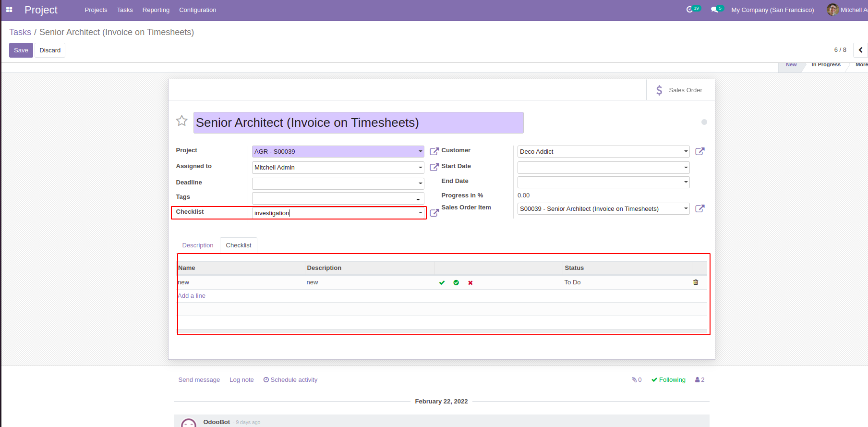
Task: Open the Projects menu
Action: pos(96,10)
